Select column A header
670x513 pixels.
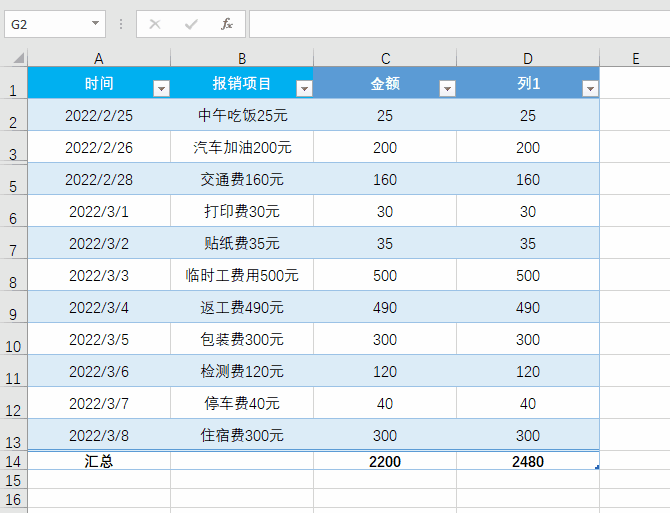tap(99, 58)
